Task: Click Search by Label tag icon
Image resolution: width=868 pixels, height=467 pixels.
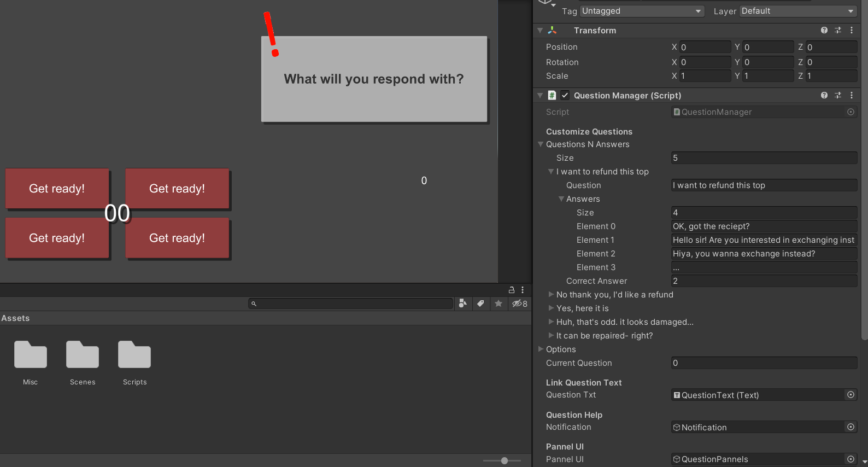Action: point(480,303)
